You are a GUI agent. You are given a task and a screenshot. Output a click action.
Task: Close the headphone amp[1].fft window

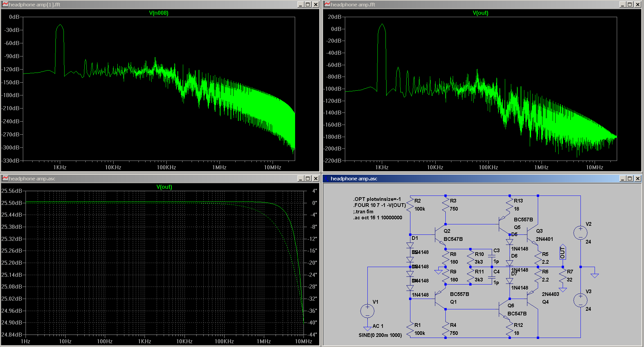coord(316,4)
